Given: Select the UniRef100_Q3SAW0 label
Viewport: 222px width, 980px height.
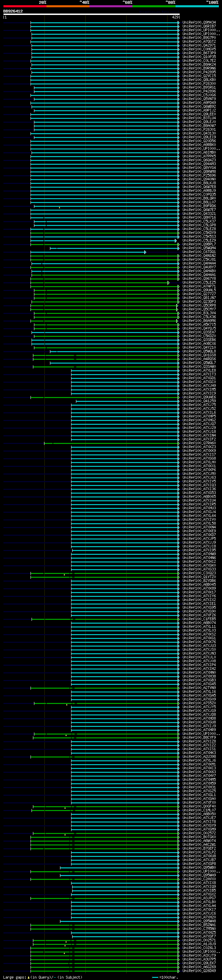Looking at the screenshot, I should point(199,367).
